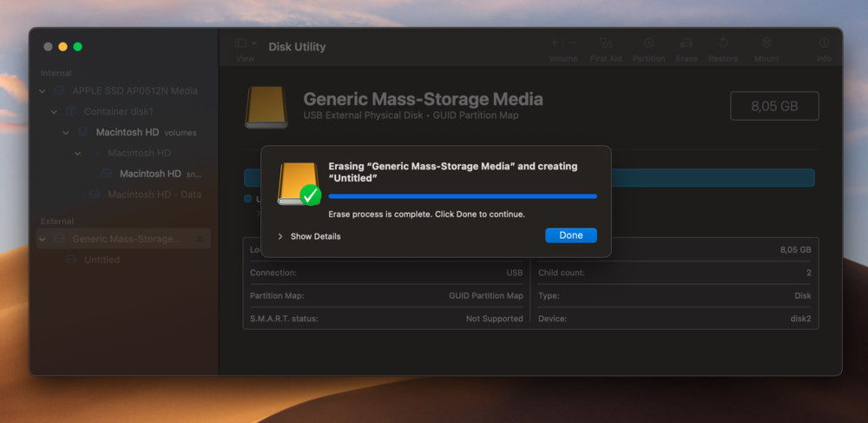The image size is (868, 423).
Task: Click the 8,05 GB capacity box
Action: 774,106
